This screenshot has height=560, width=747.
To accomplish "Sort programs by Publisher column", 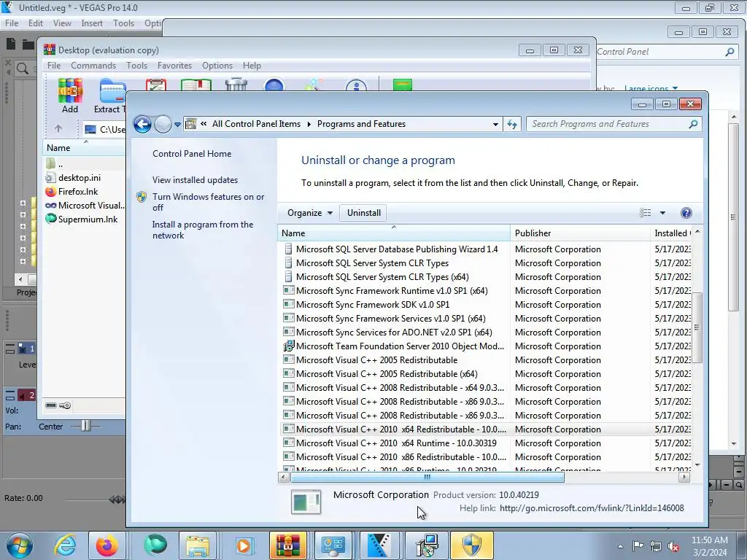I will pos(580,233).
